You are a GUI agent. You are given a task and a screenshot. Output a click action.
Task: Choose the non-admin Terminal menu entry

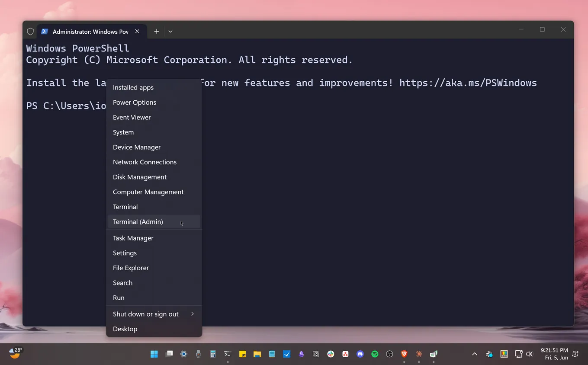[154, 207]
